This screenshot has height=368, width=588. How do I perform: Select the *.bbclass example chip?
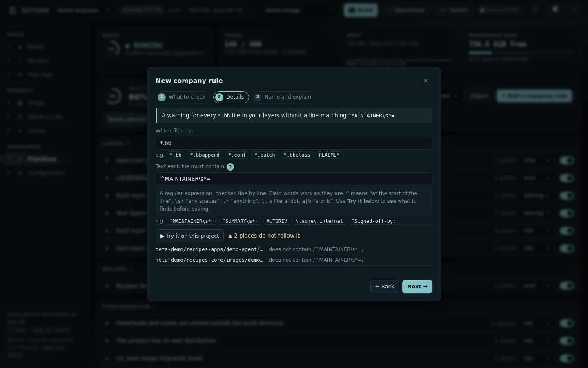point(297,155)
